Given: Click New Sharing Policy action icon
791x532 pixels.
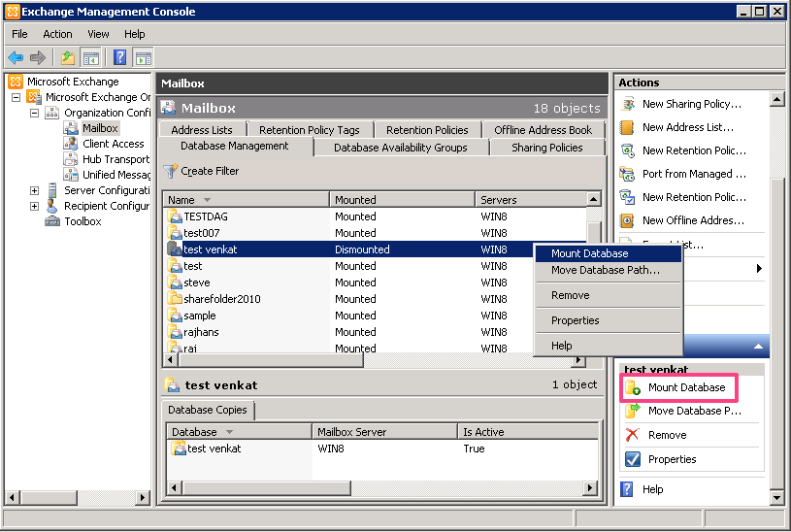Looking at the screenshot, I should click(627, 104).
